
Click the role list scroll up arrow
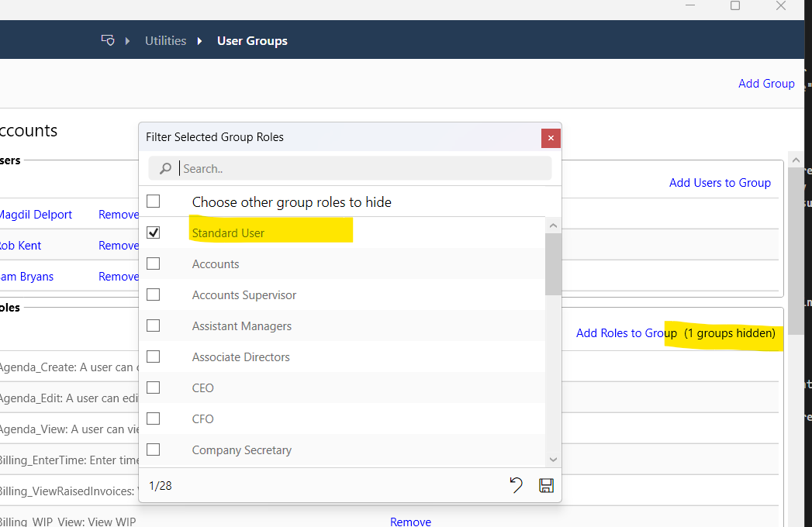(553, 226)
